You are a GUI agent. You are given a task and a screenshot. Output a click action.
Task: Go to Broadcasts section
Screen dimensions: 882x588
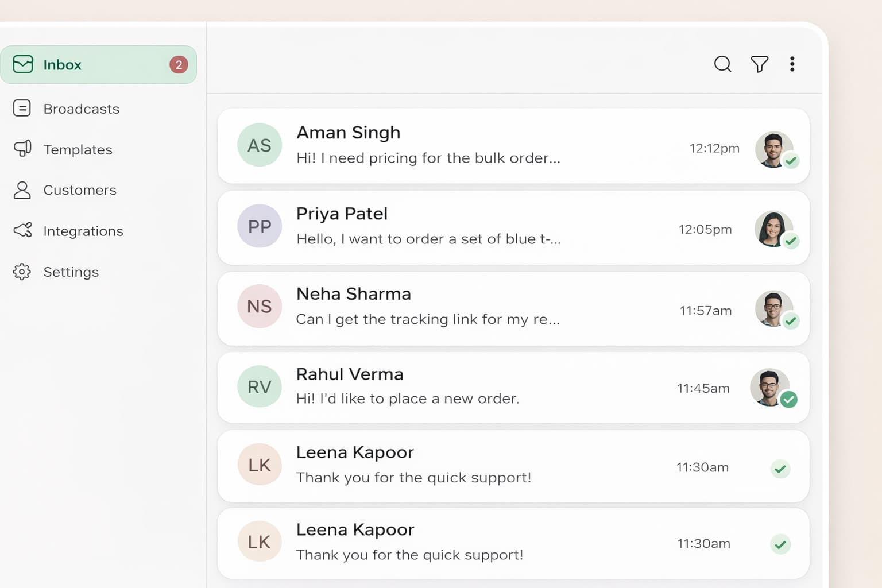pos(82,109)
